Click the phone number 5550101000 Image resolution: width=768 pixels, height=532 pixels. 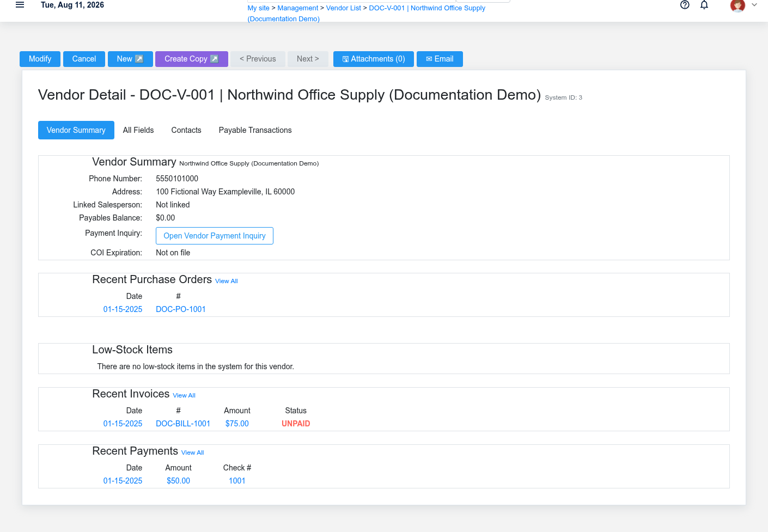pos(177,179)
